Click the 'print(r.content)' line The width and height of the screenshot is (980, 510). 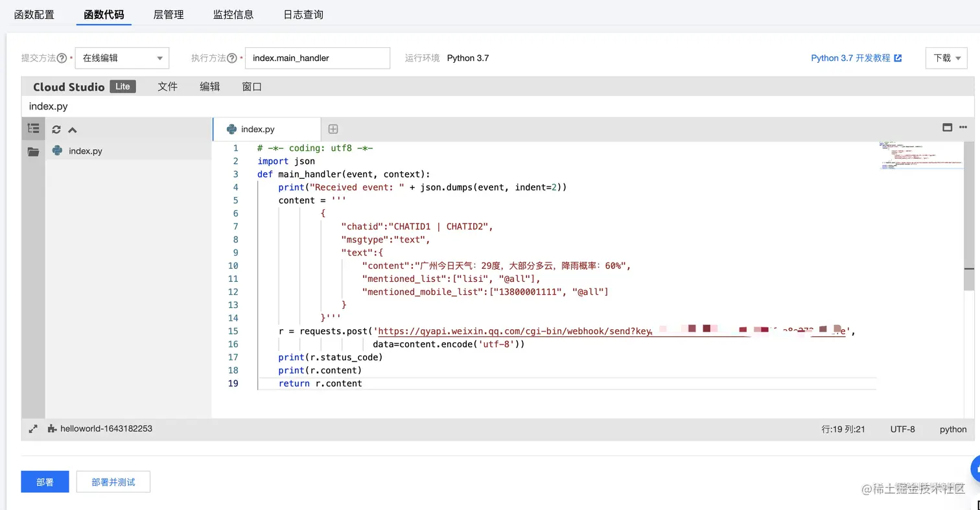pyautogui.click(x=320, y=370)
